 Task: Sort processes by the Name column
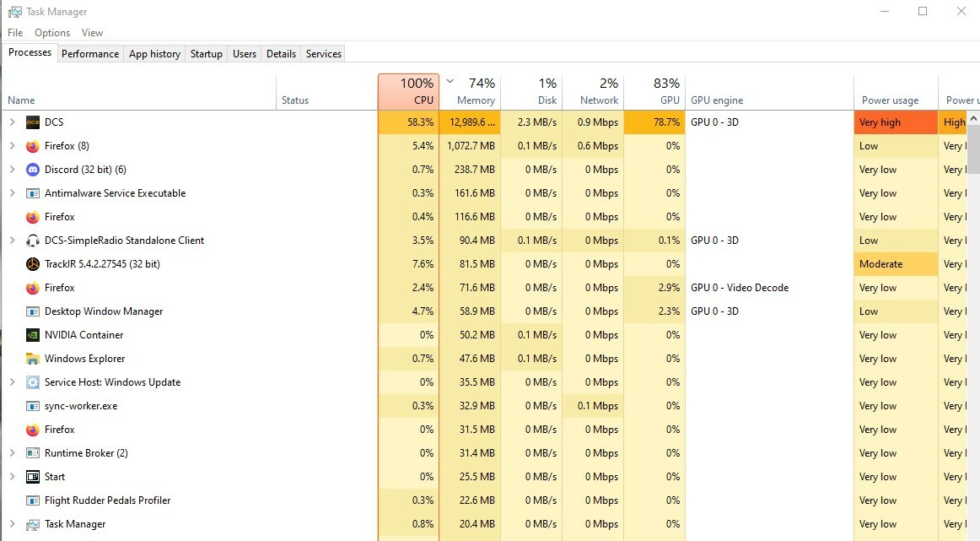coord(139,92)
